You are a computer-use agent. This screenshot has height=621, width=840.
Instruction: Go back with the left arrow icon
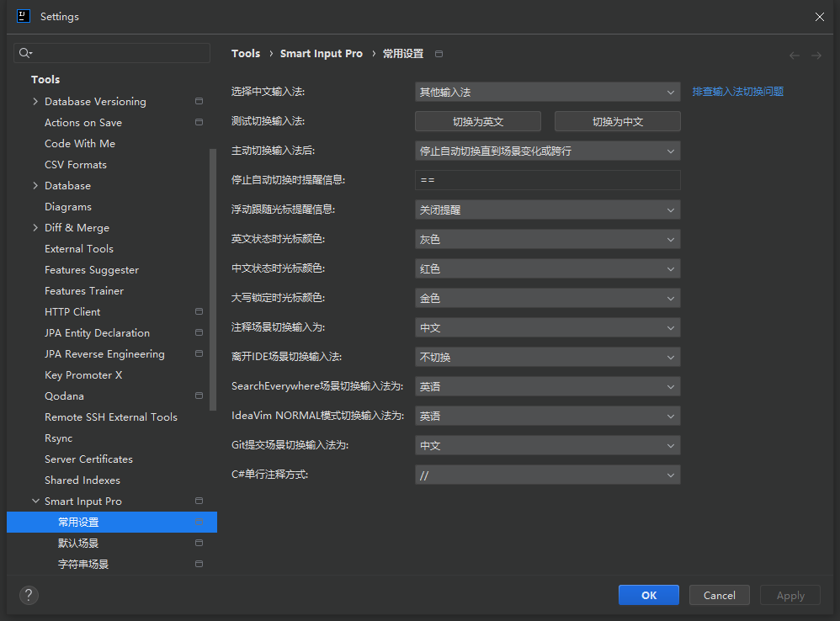pyautogui.click(x=795, y=56)
